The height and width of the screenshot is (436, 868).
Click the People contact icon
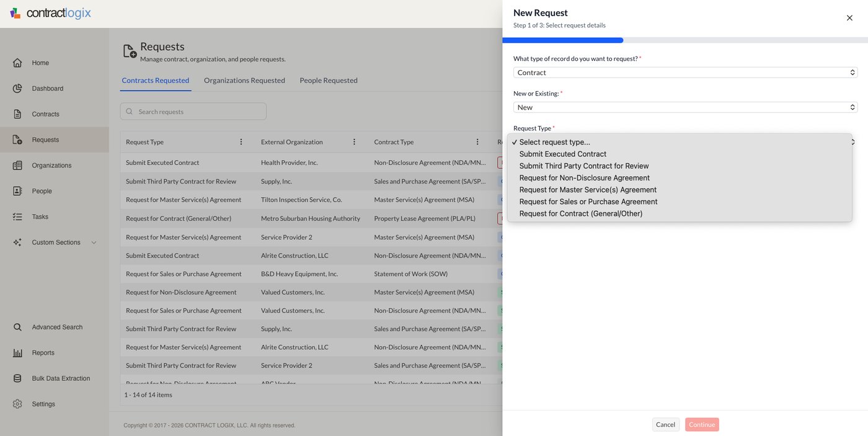17,191
